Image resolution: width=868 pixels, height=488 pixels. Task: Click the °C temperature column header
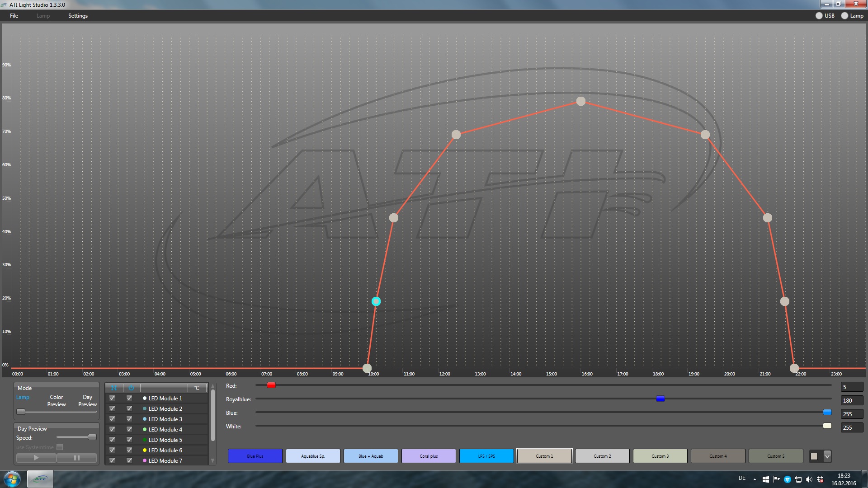(197, 388)
